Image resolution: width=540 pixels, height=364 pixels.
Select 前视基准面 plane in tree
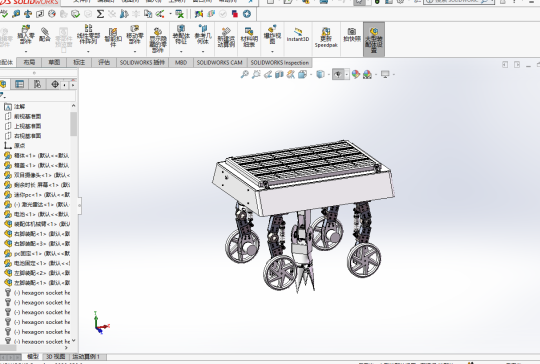28,116
